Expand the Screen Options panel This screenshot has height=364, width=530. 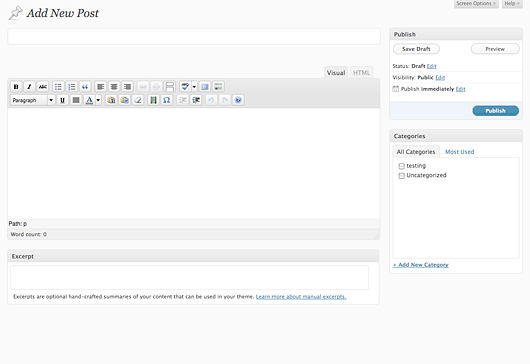(x=476, y=3)
